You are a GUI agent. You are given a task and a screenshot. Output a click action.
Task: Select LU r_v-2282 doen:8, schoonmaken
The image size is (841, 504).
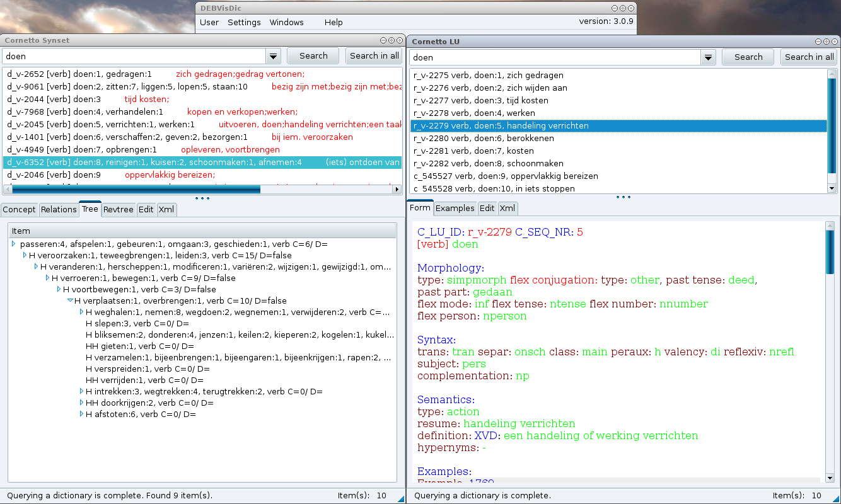click(618, 163)
